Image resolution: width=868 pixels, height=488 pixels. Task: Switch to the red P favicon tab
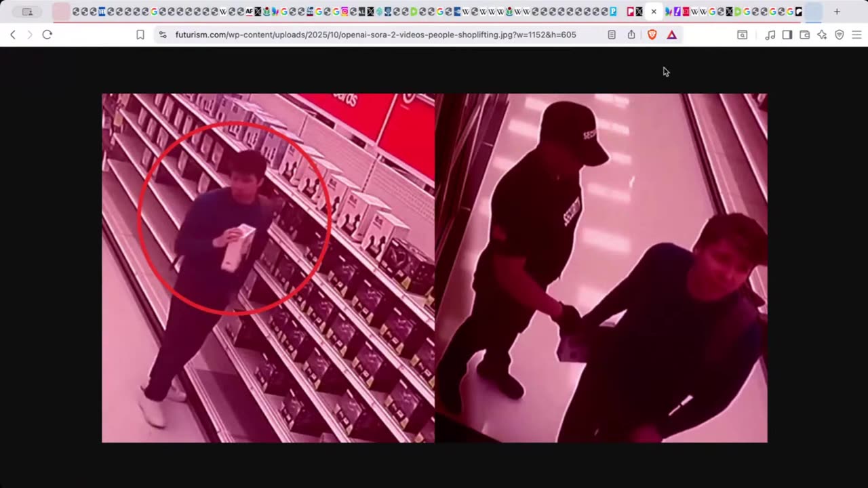pyautogui.click(x=630, y=12)
